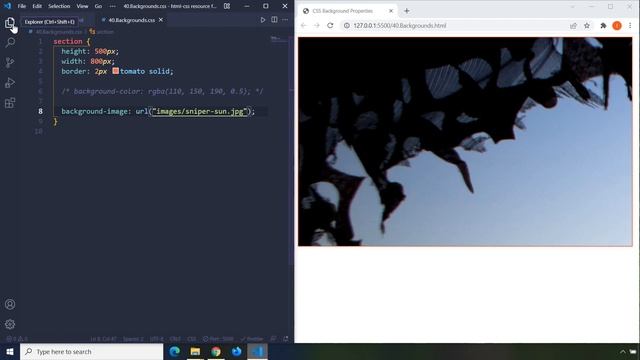Open the View menu
Screen dimensions: 640x360
click(x=82, y=6)
